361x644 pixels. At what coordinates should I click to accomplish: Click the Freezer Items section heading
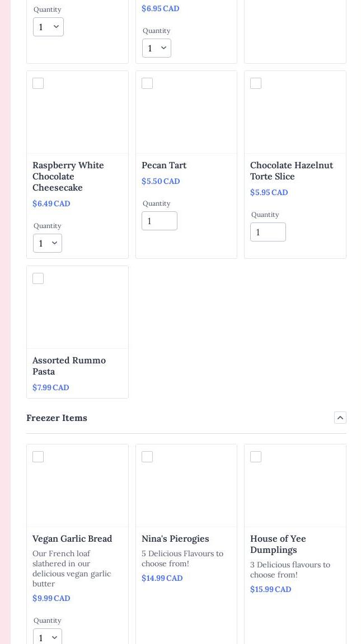57,418
